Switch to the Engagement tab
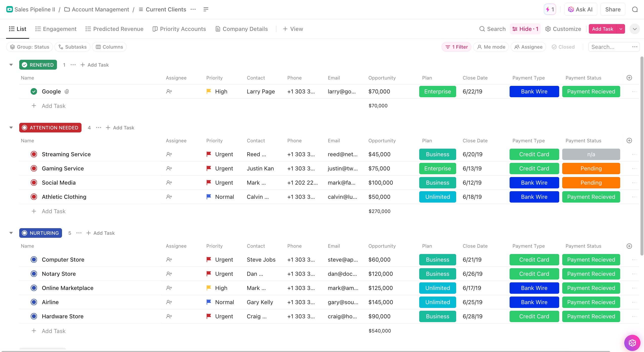This screenshot has width=644, height=352. pyautogui.click(x=56, y=29)
